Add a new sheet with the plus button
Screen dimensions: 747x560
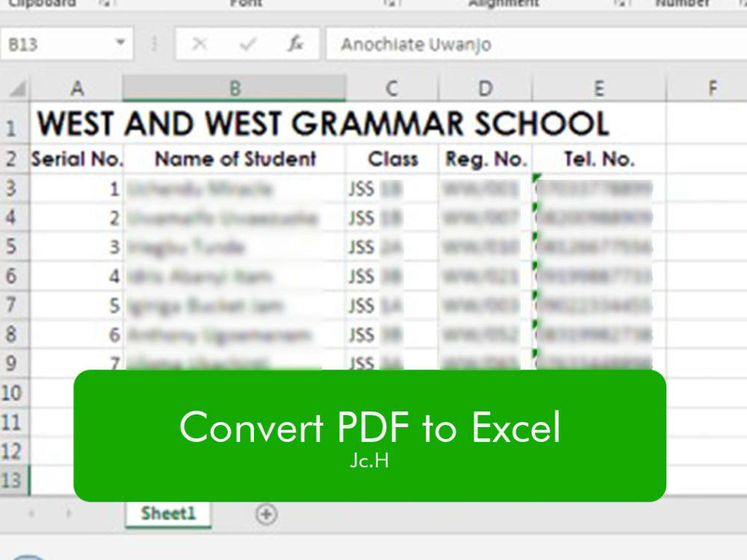266,514
